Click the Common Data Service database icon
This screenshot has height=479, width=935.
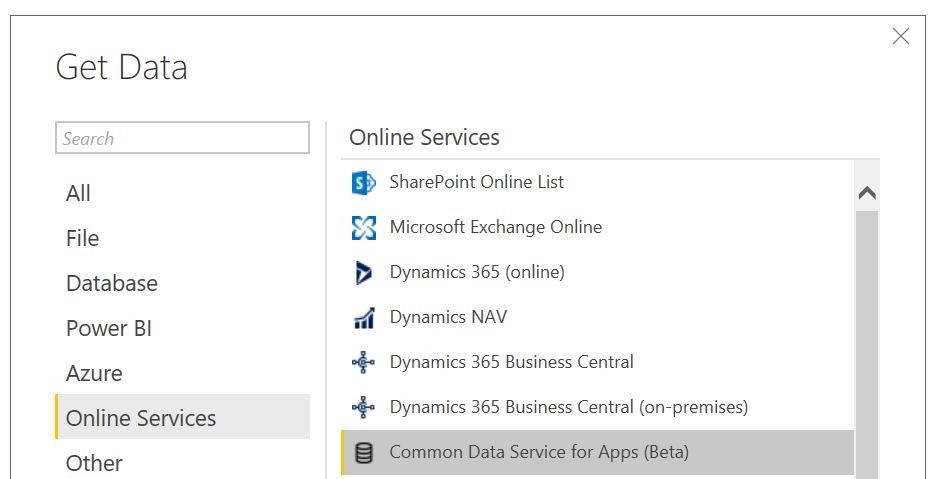click(364, 453)
